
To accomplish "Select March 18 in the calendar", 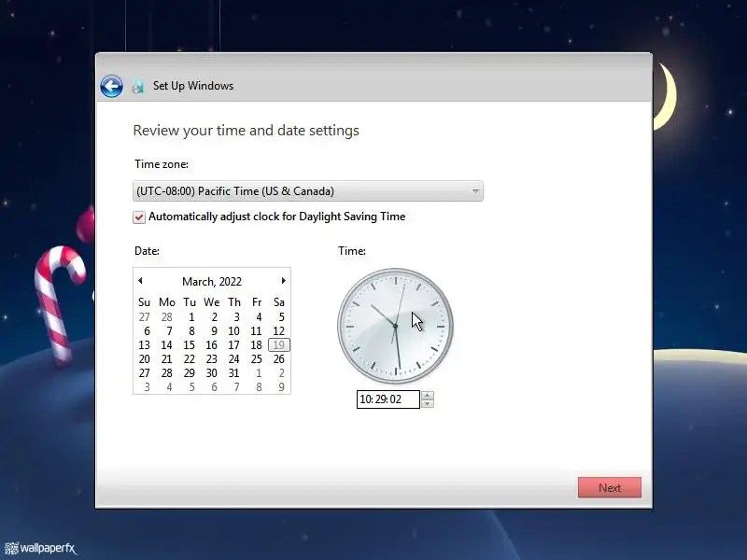I will coord(256,345).
